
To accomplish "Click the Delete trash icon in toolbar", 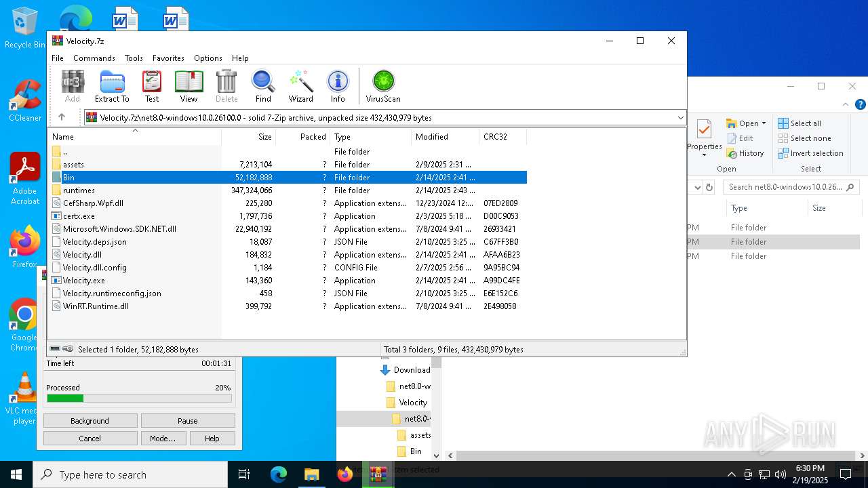I will [226, 86].
